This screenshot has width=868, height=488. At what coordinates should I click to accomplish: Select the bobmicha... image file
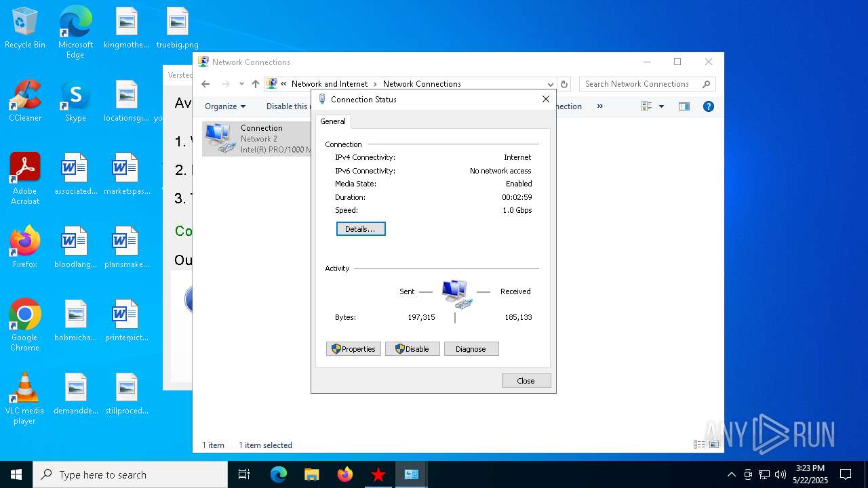coord(75,321)
